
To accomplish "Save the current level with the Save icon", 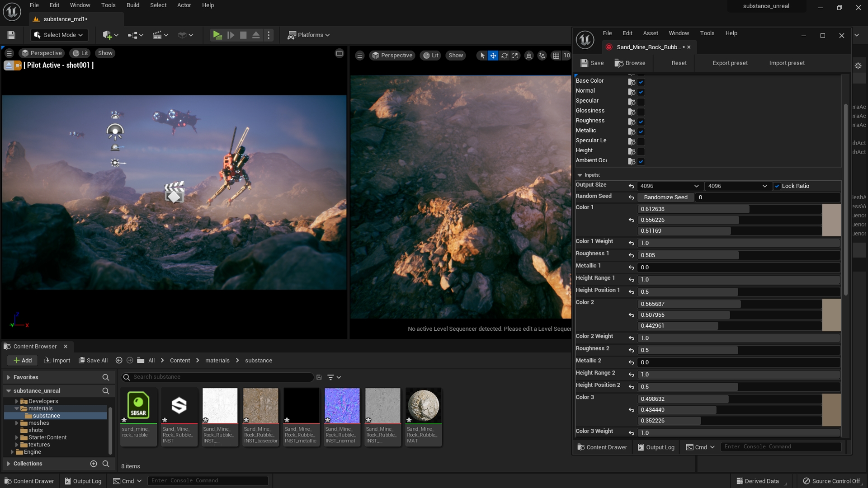I will point(11,35).
